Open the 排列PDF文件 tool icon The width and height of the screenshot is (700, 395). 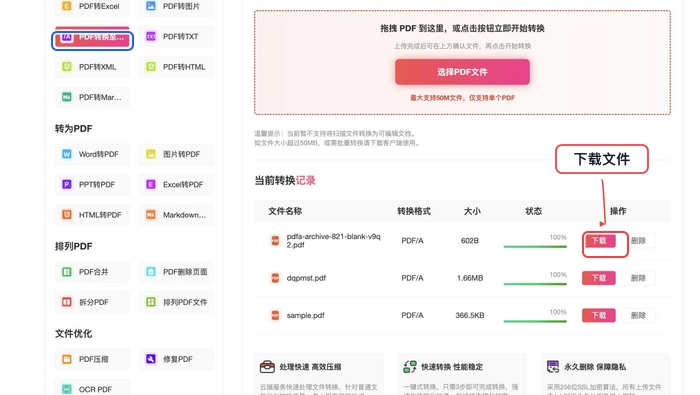151,302
